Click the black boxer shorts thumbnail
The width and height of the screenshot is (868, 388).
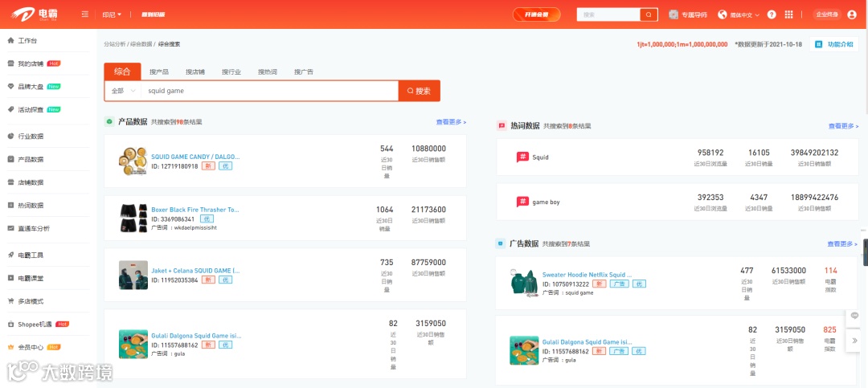pos(133,218)
